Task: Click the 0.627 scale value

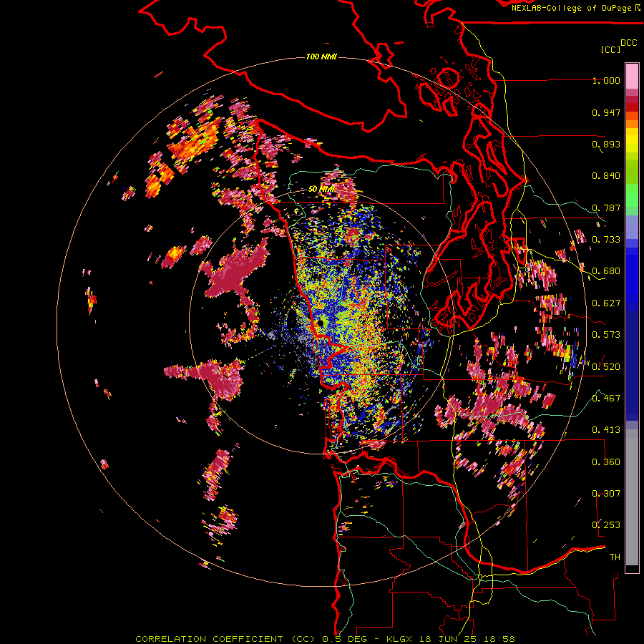Action: coord(606,303)
